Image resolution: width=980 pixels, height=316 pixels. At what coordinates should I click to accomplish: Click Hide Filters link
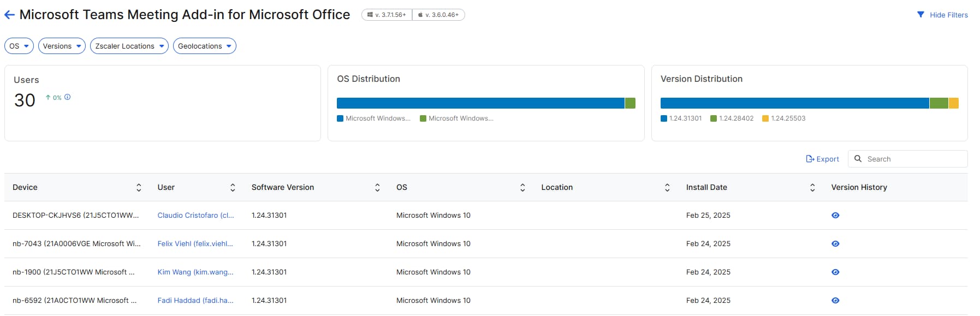click(949, 15)
